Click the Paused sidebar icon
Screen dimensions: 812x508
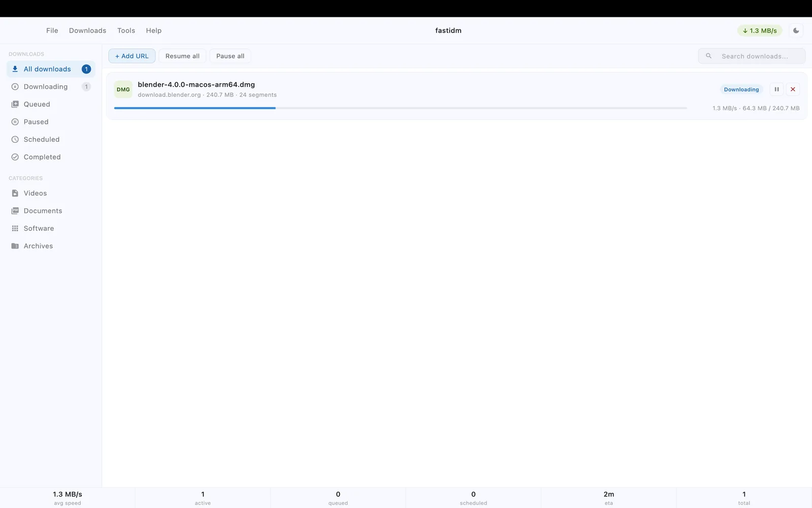coord(15,122)
